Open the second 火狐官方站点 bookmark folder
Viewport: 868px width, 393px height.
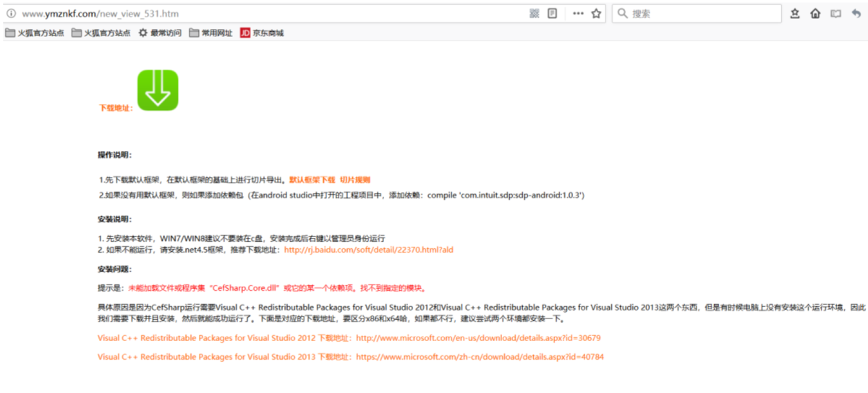tap(101, 33)
